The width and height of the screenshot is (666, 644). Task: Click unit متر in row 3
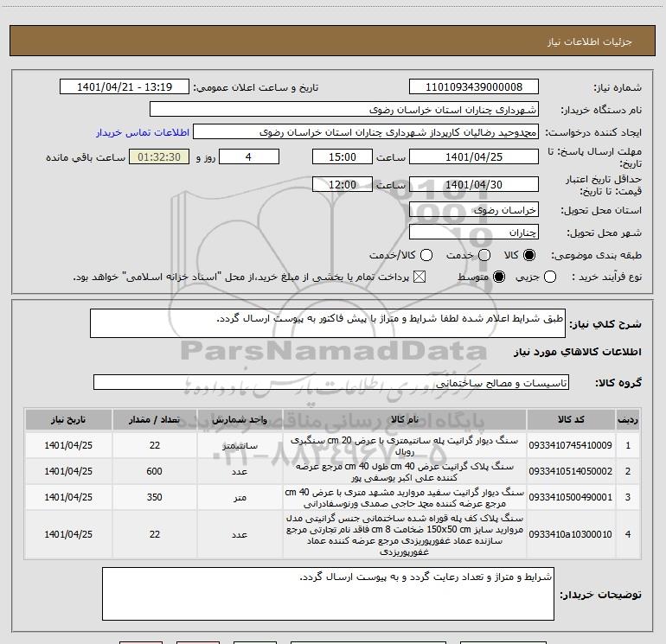point(240,498)
